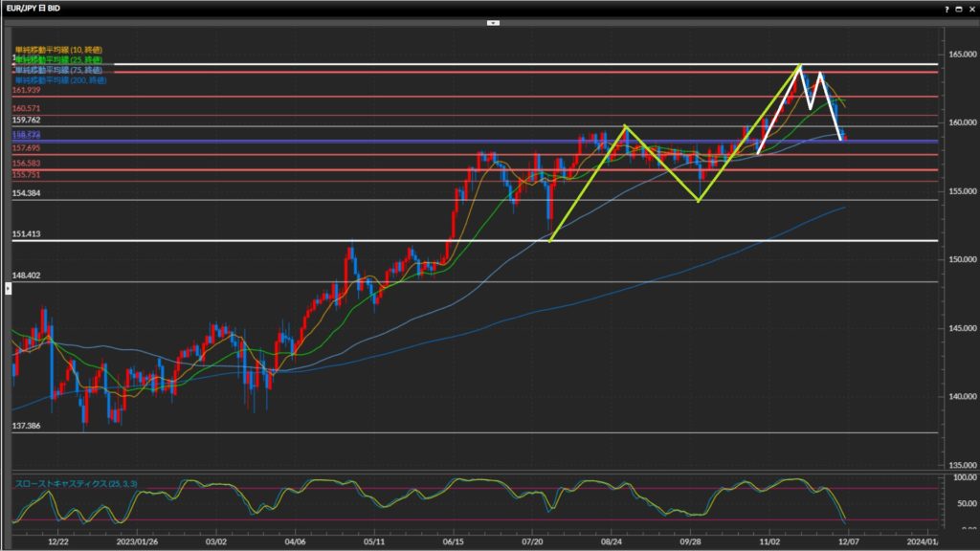980x551 pixels.
Task: Click the 160.000 price axis label
Action: (957, 122)
